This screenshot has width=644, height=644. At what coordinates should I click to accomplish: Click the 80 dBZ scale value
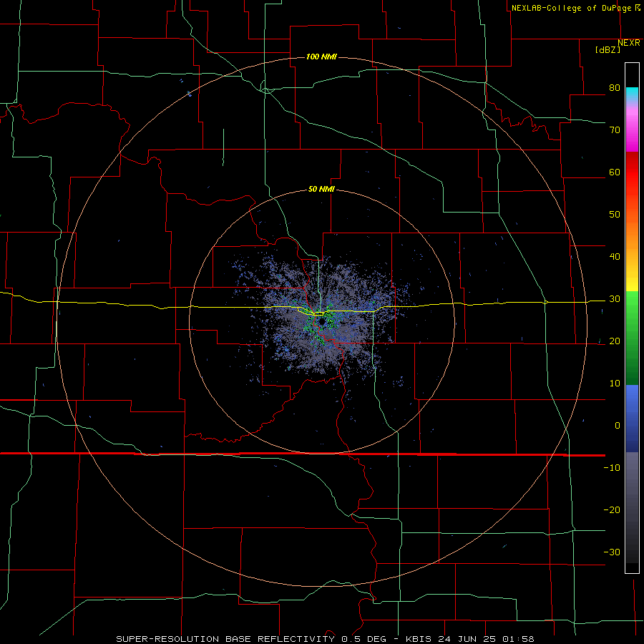(615, 88)
